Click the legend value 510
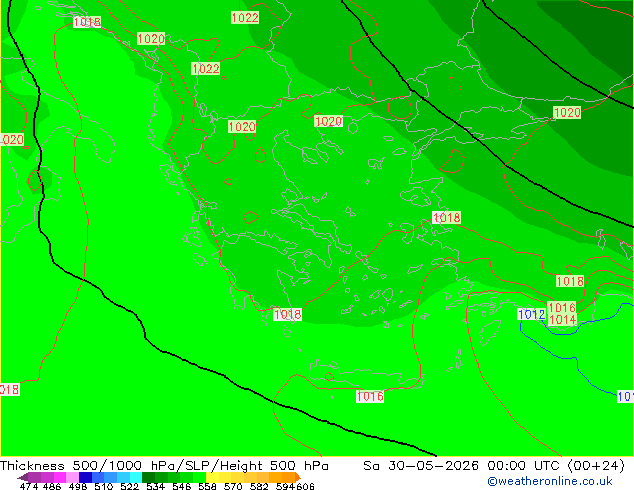Viewport: 634px width, 490px height. (104, 486)
